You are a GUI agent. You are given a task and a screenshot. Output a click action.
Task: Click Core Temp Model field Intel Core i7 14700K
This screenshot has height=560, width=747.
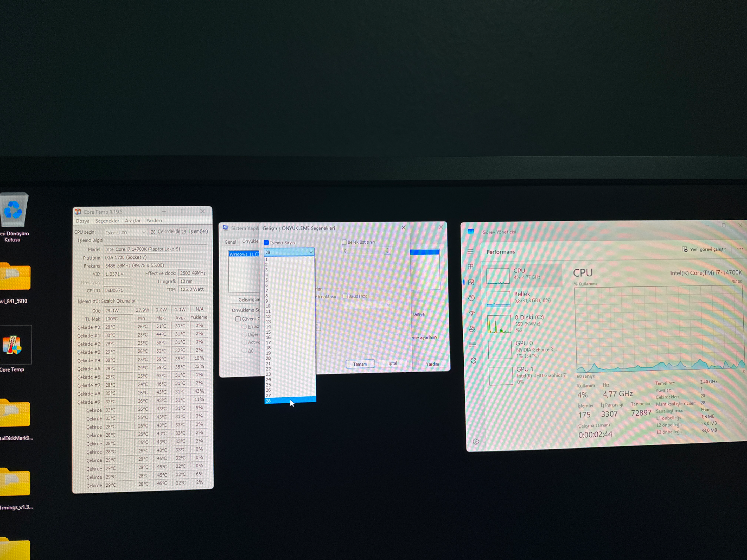coord(156,249)
